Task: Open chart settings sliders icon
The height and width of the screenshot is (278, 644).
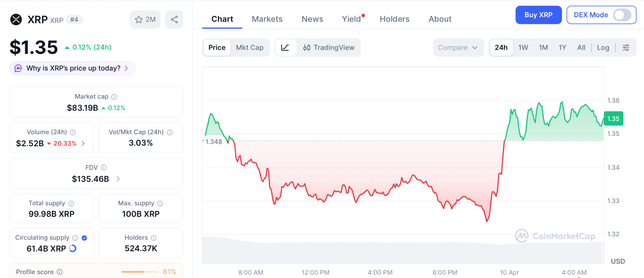Action: pos(626,47)
